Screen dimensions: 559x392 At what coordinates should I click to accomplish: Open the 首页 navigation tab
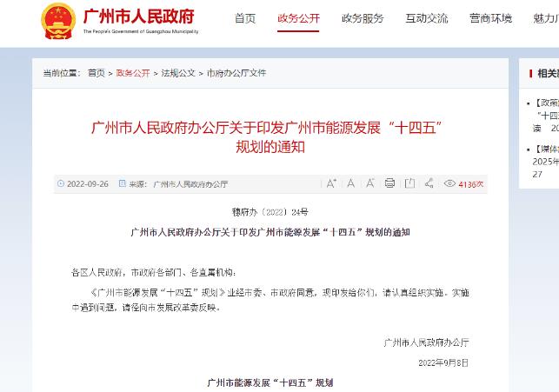click(245, 18)
